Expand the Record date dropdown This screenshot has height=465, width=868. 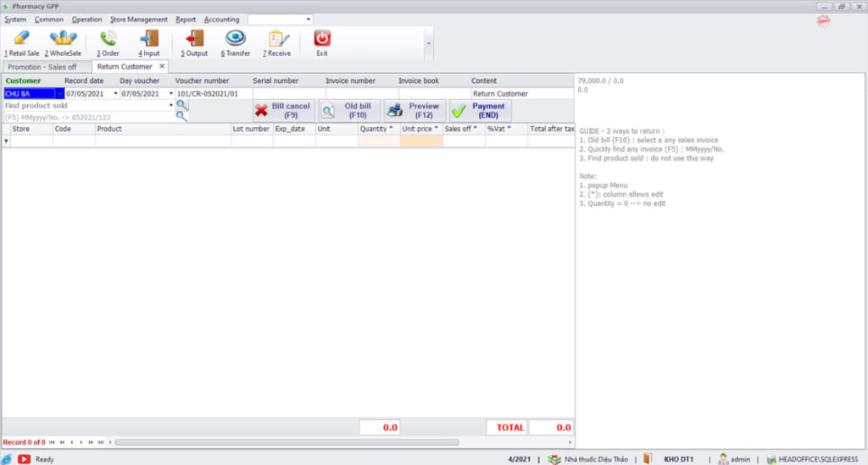tap(115, 94)
